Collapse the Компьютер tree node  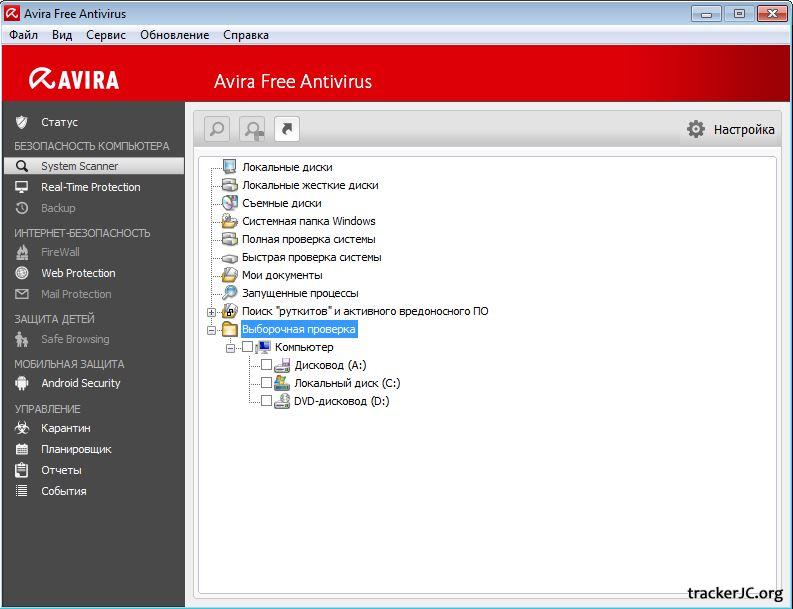point(230,347)
